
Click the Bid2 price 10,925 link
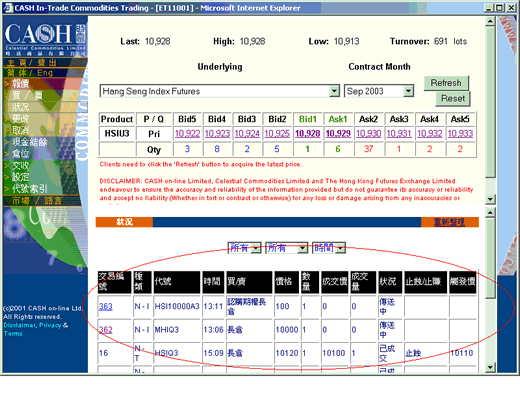click(x=277, y=134)
